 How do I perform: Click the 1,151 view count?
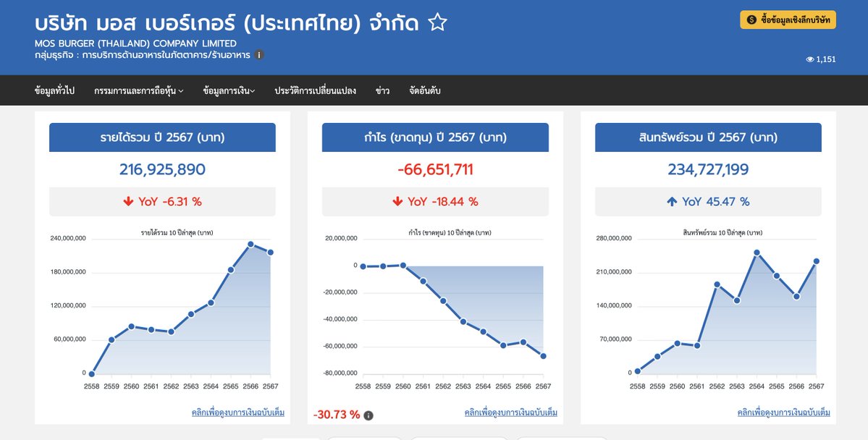tap(826, 59)
